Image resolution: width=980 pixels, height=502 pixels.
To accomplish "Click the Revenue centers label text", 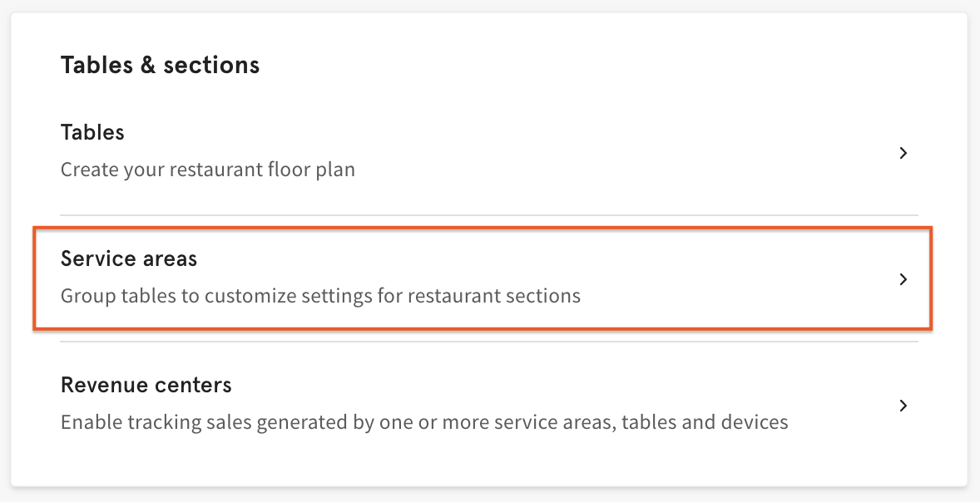I will coord(146,385).
